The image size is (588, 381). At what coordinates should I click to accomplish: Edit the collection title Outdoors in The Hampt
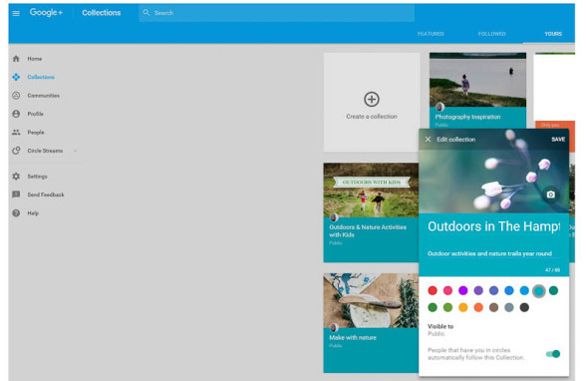point(493,226)
